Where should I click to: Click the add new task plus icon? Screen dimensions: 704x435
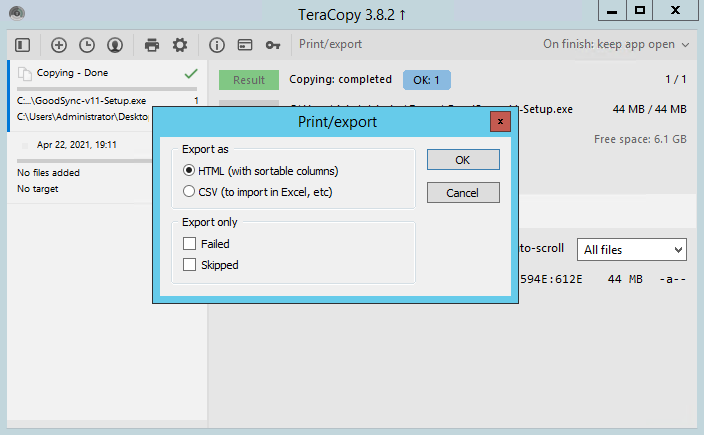coord(59,45)
